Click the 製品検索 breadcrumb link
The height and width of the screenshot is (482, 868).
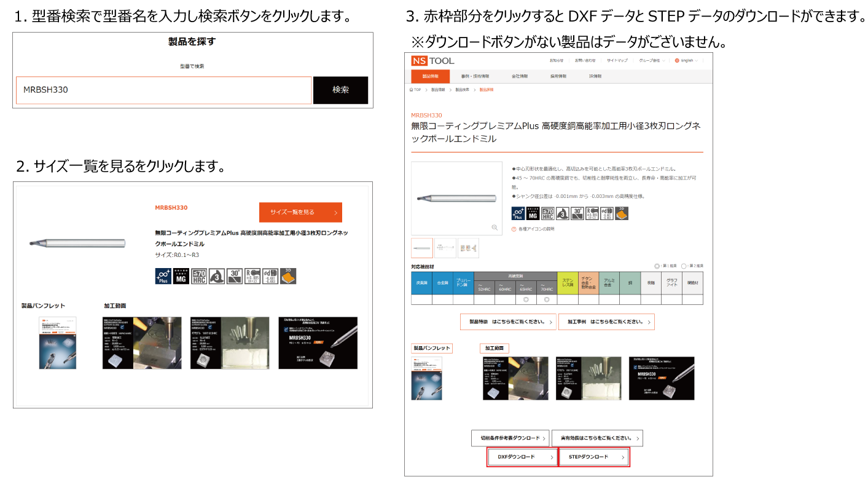point(462,90)
